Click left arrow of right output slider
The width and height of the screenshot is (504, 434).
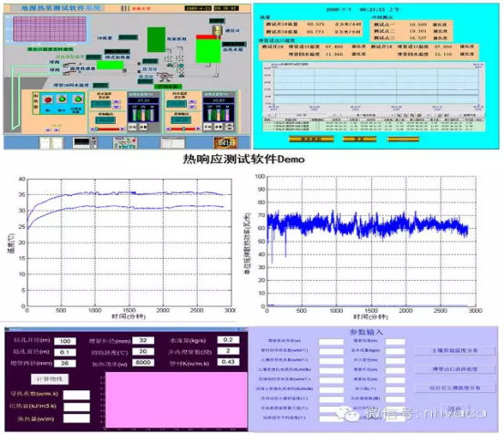click(168, 129)
